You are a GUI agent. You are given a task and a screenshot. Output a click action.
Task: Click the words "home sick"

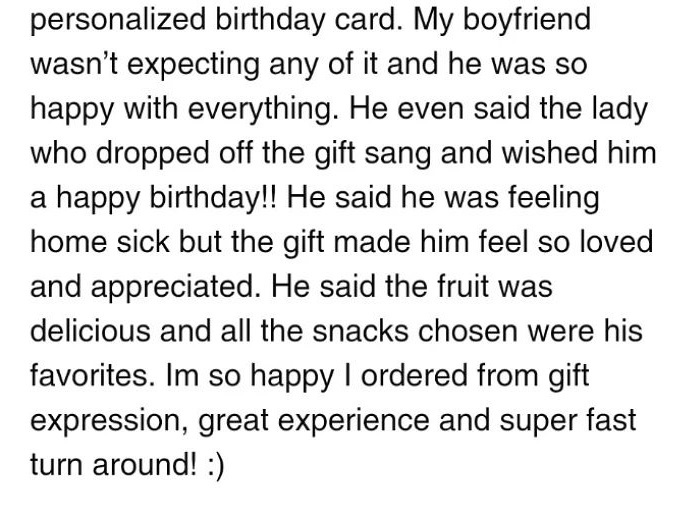coord(91,240)
